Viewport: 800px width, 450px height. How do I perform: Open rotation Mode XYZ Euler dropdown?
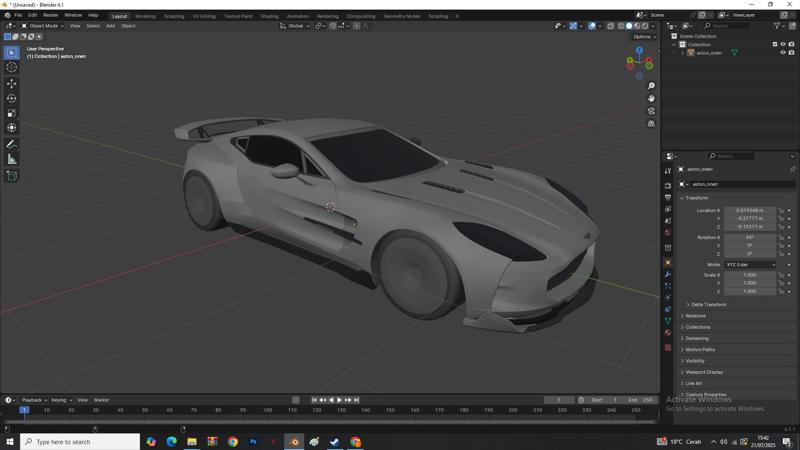click(x=749, y=265)
